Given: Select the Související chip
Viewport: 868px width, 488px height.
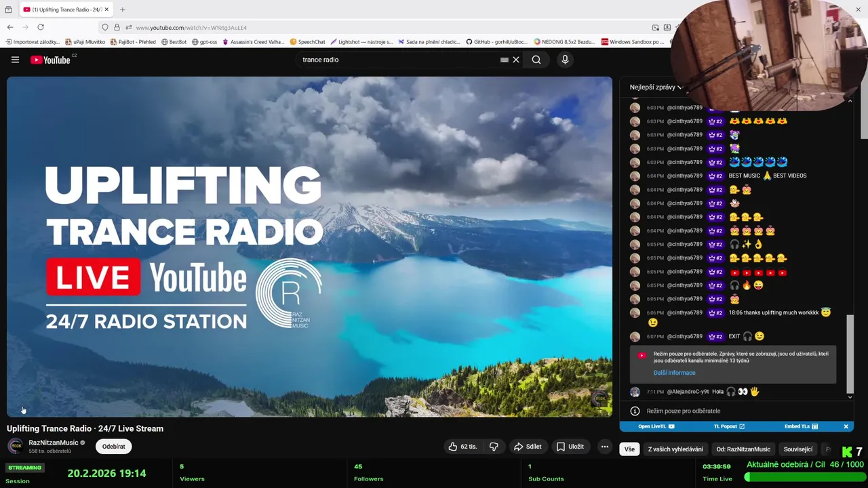Looking at the screenshot, I should click(798, 449).
